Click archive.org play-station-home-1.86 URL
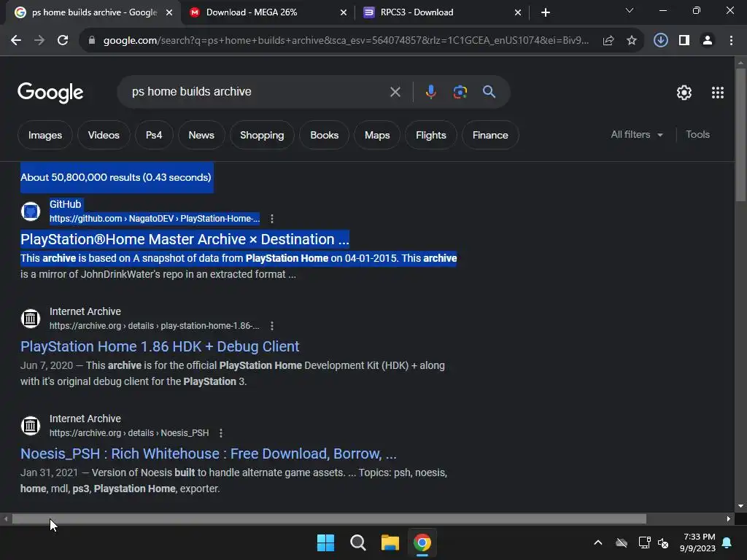This screenshot has width=747, height=560. pyautogui.click(x=155, y=326)
